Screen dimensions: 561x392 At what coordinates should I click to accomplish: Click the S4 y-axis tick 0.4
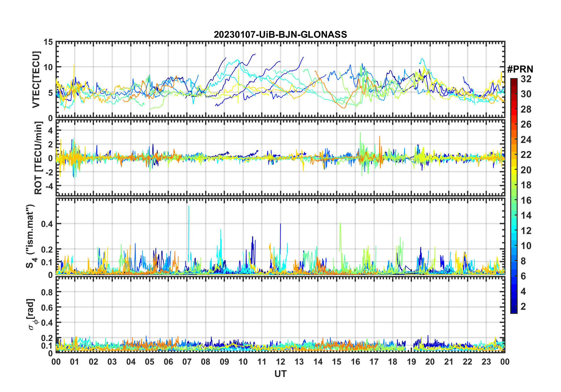click(x=47, y=224)
